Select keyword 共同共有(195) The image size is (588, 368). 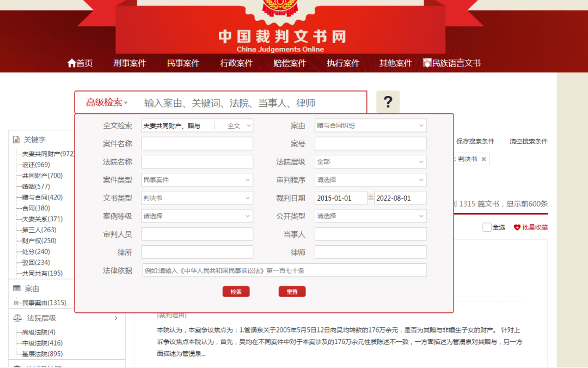click(x=42, y=274)
